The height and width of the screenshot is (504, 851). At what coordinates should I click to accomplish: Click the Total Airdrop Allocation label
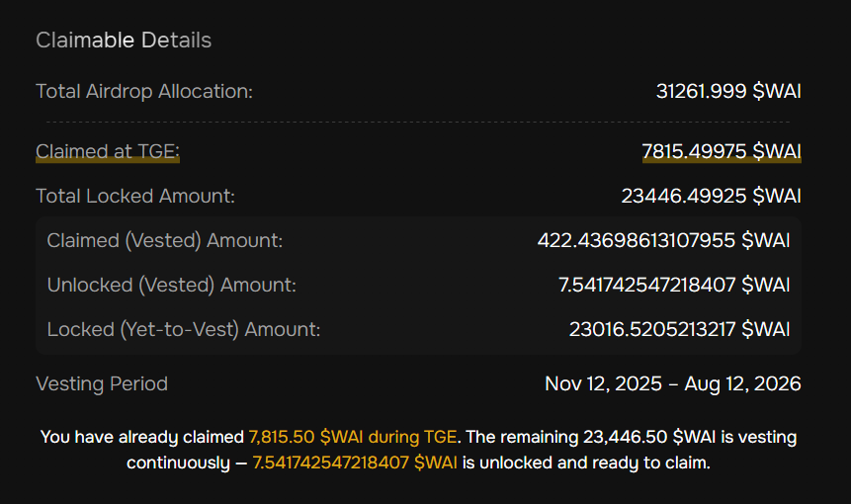pos(144,91)
